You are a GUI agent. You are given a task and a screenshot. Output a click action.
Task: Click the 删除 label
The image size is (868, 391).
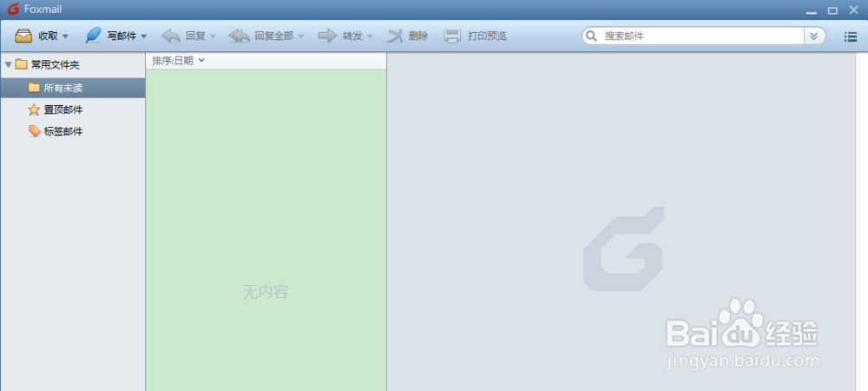418,36
